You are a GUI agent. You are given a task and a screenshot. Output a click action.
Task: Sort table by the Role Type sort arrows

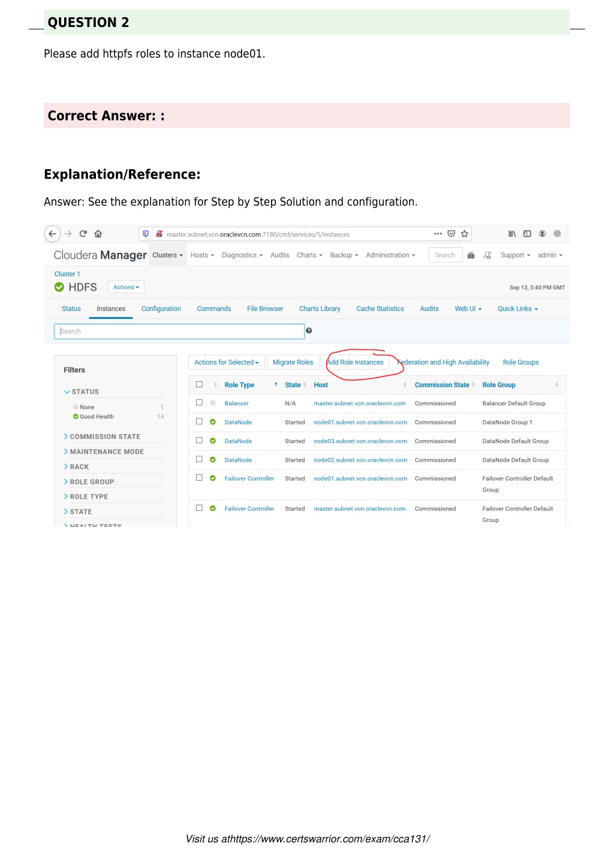(276, 385)
